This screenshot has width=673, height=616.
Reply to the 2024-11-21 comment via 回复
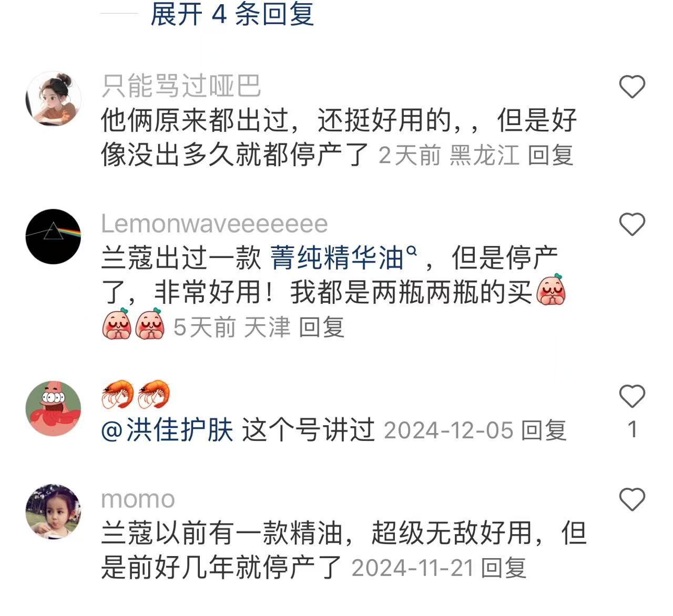[504, 568]
